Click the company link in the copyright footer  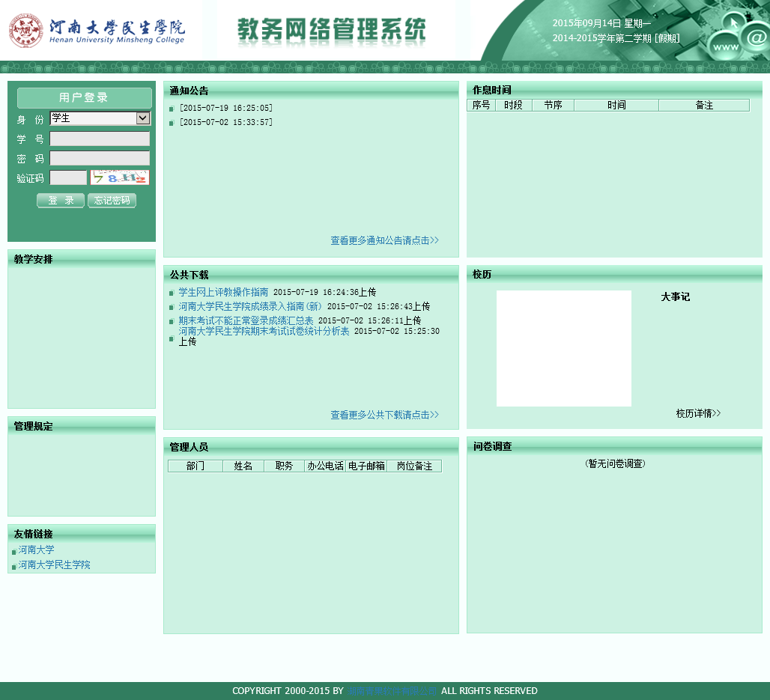392,691
